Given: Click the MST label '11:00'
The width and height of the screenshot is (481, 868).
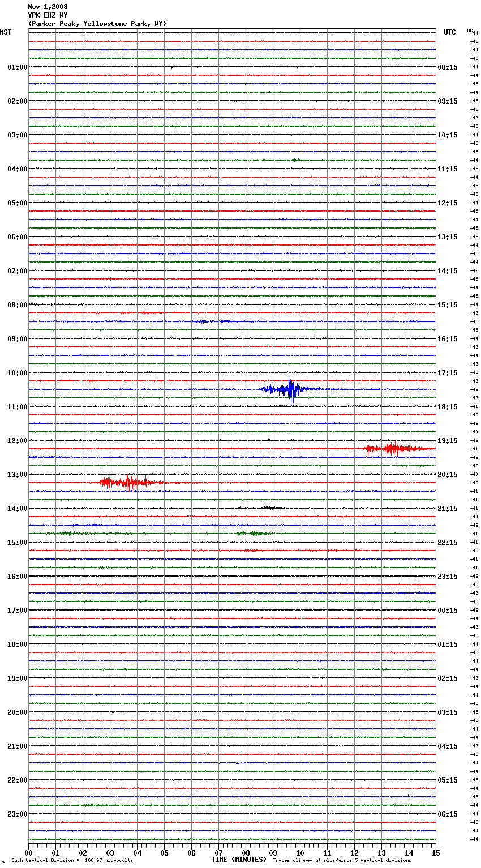Looking at the screenshot, I should pos(18,407).
